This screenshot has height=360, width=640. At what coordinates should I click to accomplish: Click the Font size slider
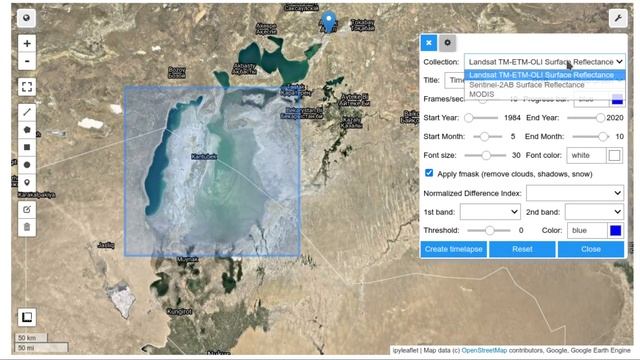tap(484, 155)
